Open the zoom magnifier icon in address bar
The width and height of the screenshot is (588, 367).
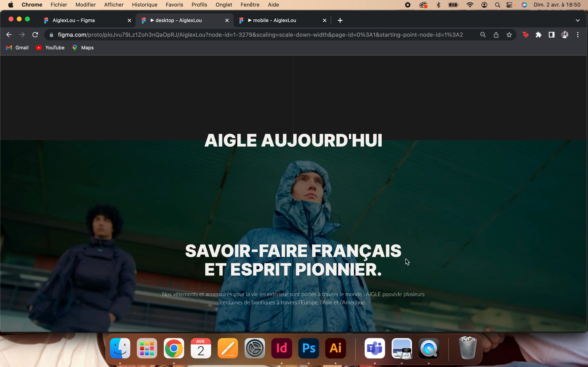coord(483,35)
